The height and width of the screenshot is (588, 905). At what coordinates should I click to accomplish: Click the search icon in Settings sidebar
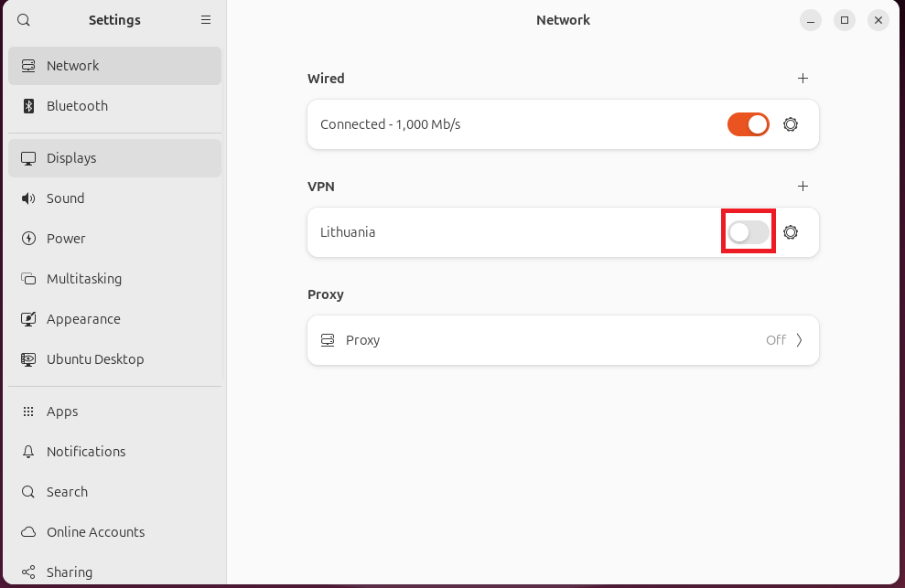[x=24, y=20]
